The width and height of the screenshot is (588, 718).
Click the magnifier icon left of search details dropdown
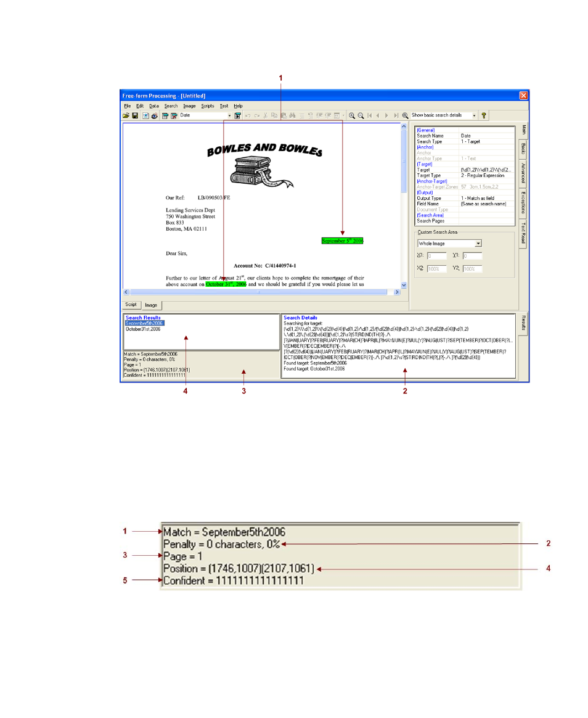tap(406, 116)
